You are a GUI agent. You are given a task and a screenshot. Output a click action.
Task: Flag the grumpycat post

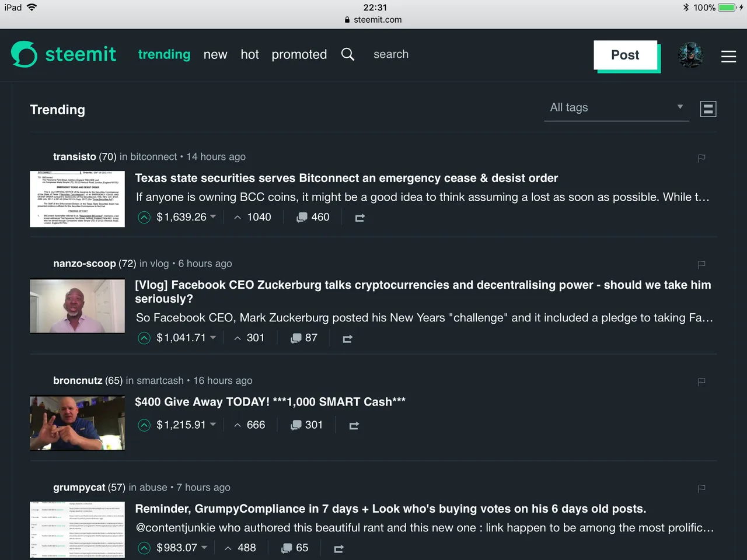(x=701, y=488)
